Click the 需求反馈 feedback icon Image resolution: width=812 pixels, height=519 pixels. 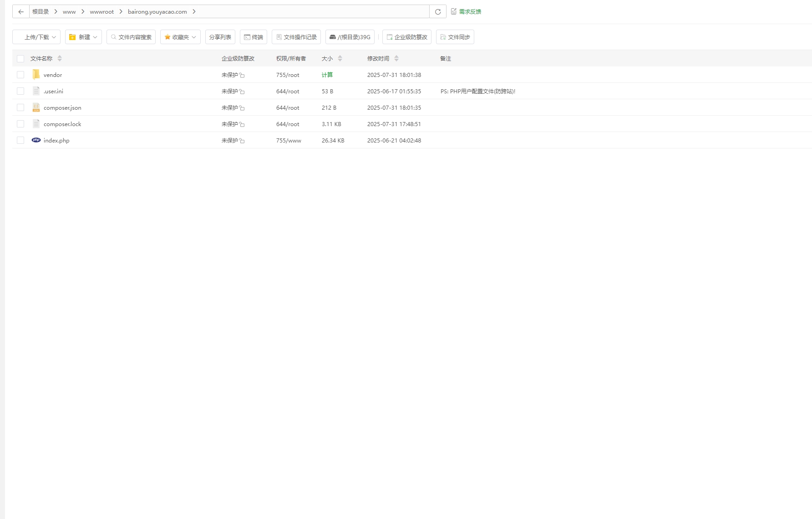(x=454, y=11)
